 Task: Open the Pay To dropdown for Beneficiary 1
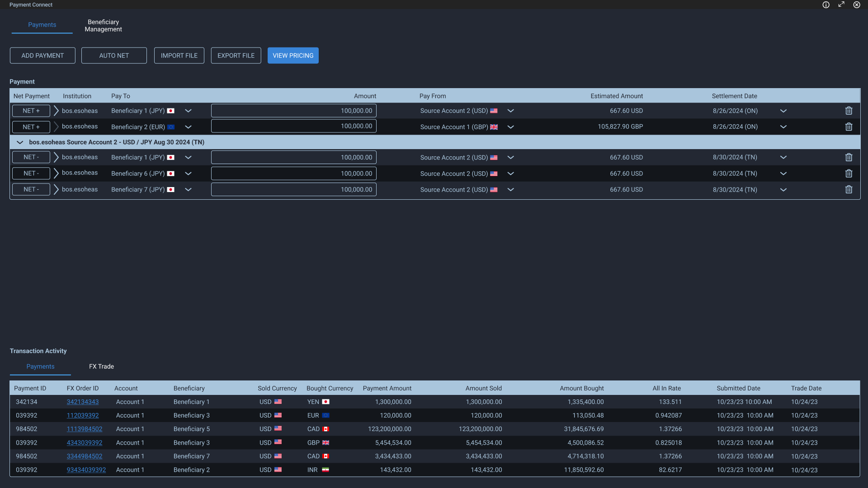[188, 111]
